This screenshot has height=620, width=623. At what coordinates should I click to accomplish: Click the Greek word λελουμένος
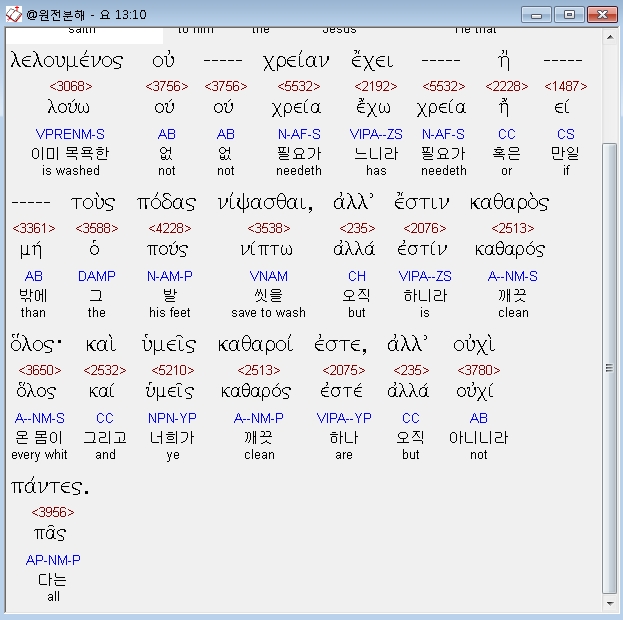coord(67,61)
